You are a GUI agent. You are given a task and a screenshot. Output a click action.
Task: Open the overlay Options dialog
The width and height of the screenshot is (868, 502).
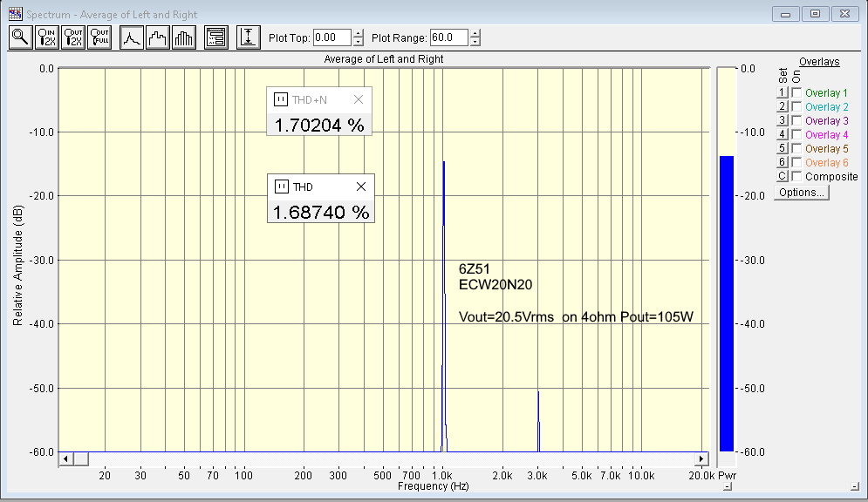point(802,193)
